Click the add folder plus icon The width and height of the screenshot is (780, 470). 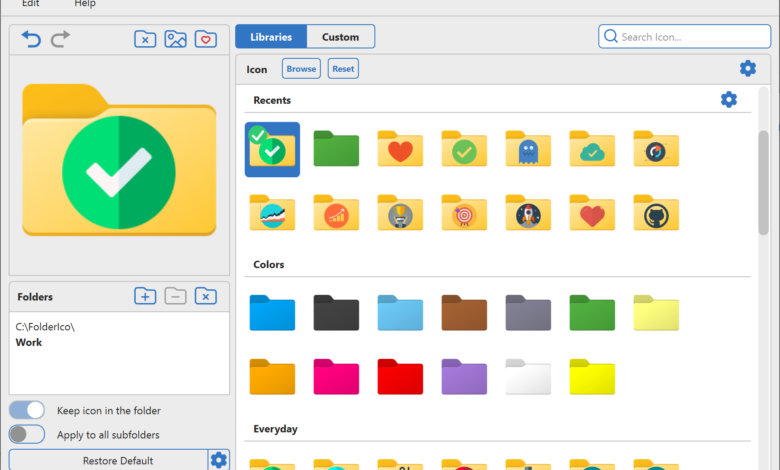point(145,296)
